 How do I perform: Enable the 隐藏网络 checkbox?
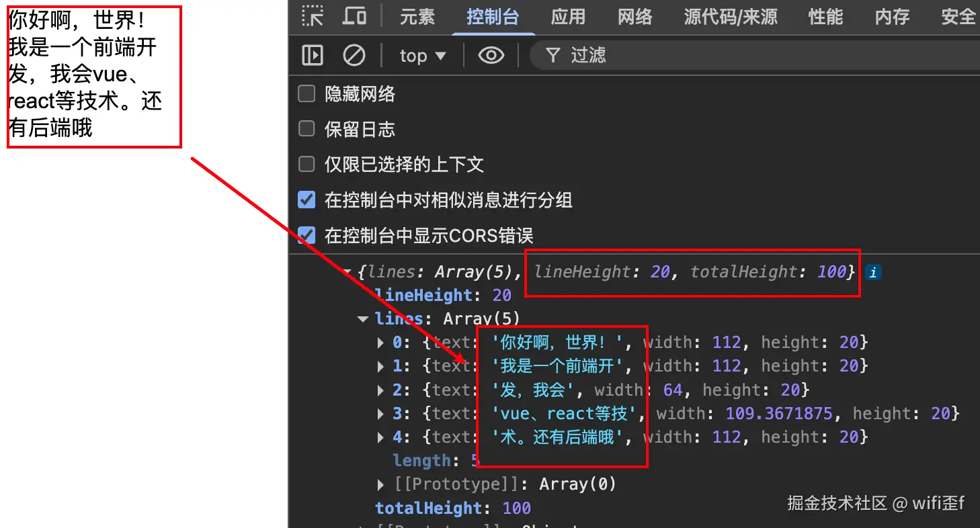[306, 94]
